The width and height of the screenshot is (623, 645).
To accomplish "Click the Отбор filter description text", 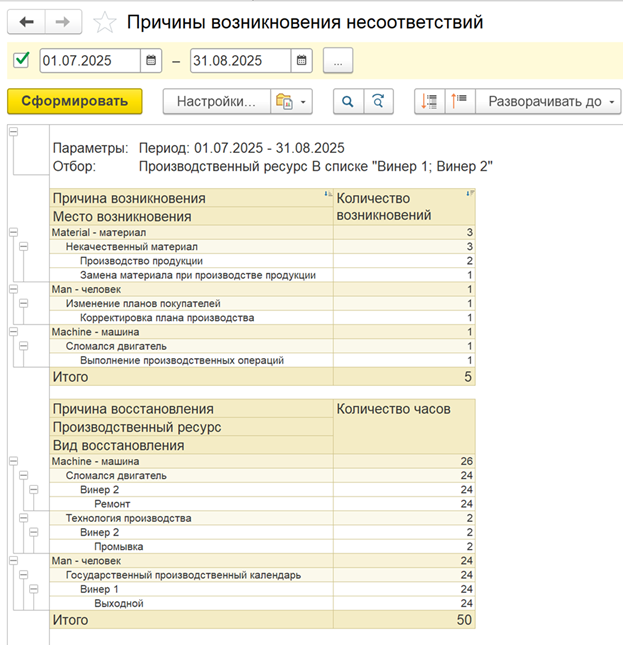I will point(315,167).
